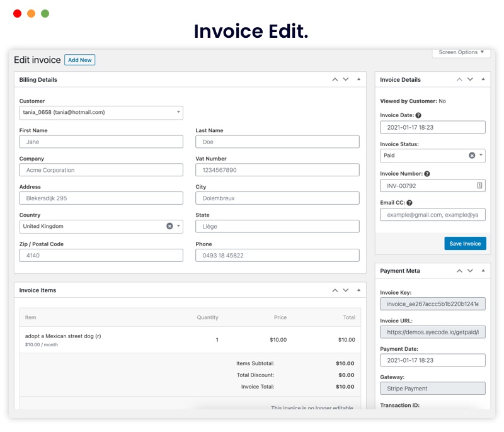
Task: Click Save Invoice button
Action: click(465, 244)
